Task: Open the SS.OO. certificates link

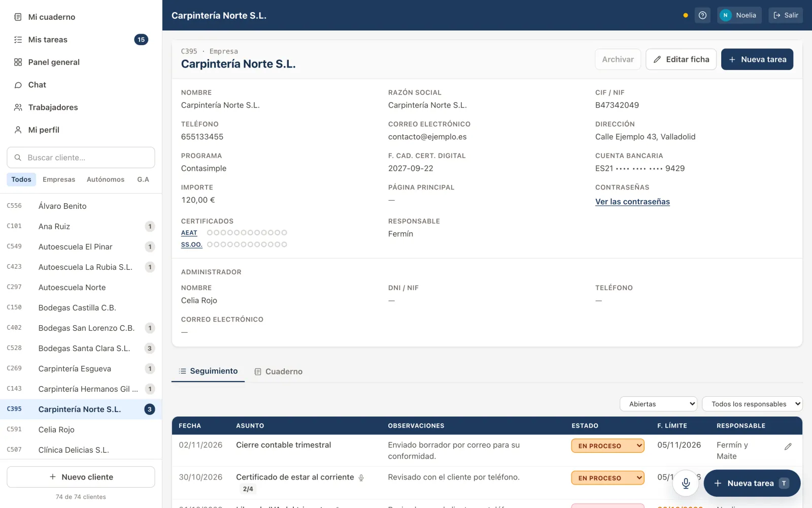Action: click(x=192, y=244)
